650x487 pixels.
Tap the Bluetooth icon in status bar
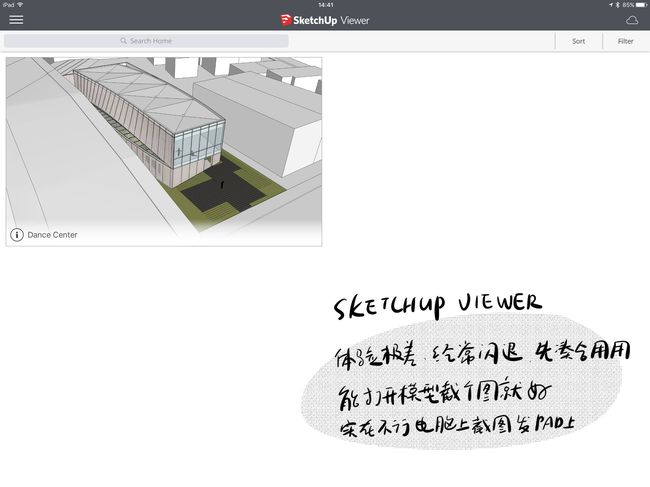[x=617, y=5]
